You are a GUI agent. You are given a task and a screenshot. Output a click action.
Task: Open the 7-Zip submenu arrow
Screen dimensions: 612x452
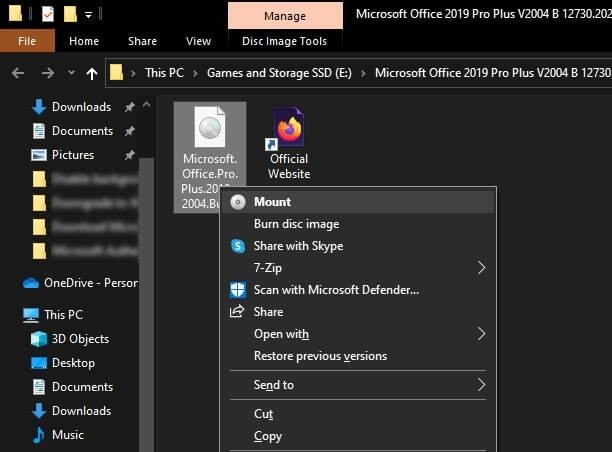tap(481, 268)
